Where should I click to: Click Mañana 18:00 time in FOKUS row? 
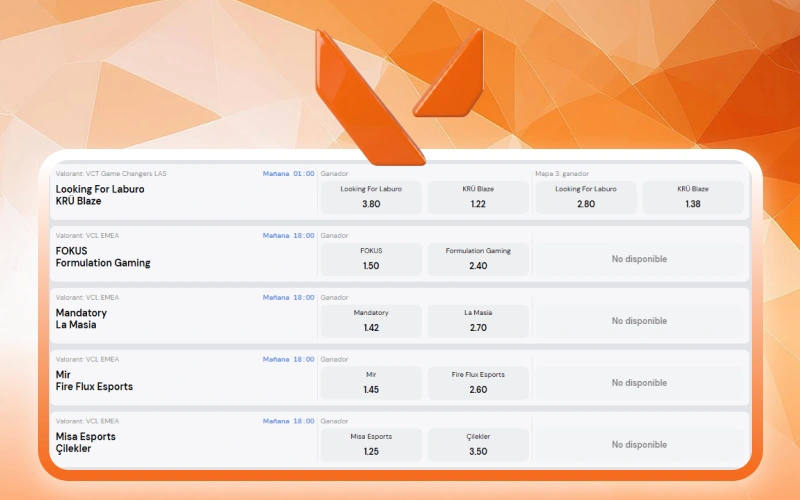click(288, 235)
